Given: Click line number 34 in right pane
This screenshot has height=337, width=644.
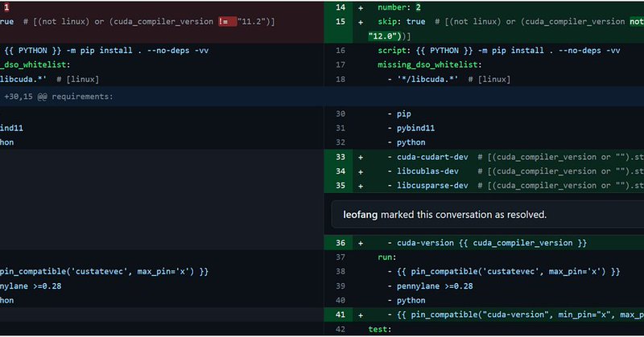Looking at the screenshot, I should click(341, 171).
